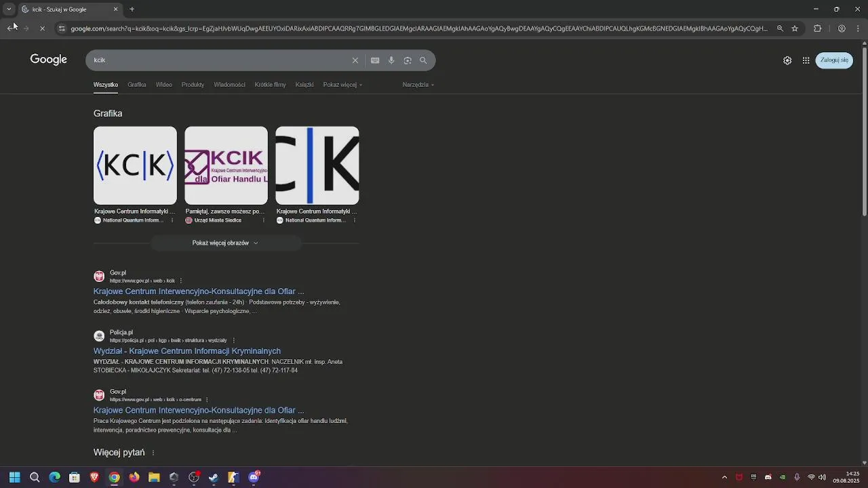The height and width of the screenshot is (488, 868).
Task: Open the purple KCIK Ofiar Handlu thumbnail
Action: coord(226,165)
